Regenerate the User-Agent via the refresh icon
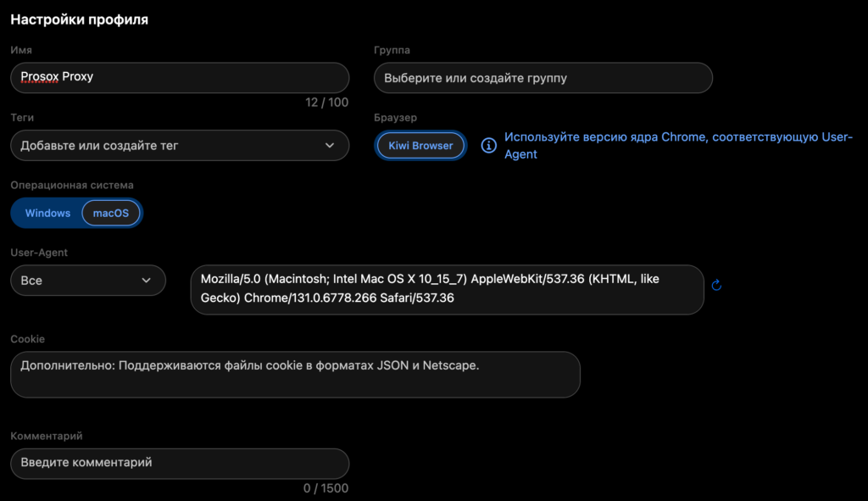Image resolution: width=868 pixels, height=501 pixels. (x=716, y=285)
